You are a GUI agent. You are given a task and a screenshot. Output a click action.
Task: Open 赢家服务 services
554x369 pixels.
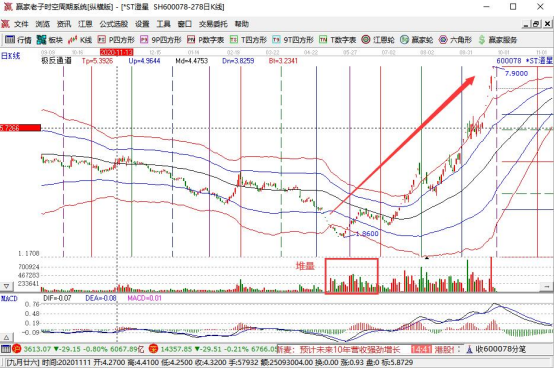497,40
